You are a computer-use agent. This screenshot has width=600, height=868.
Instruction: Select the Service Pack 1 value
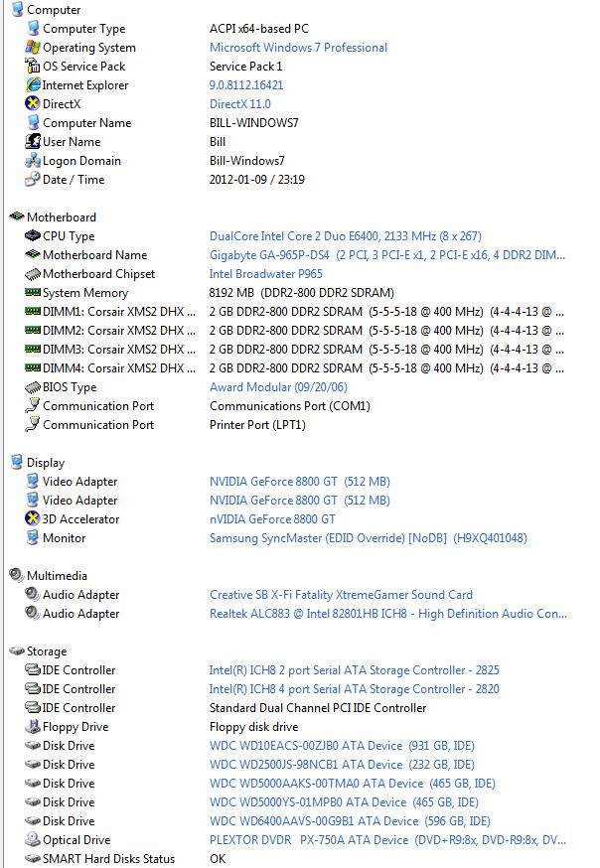[245, 67]
